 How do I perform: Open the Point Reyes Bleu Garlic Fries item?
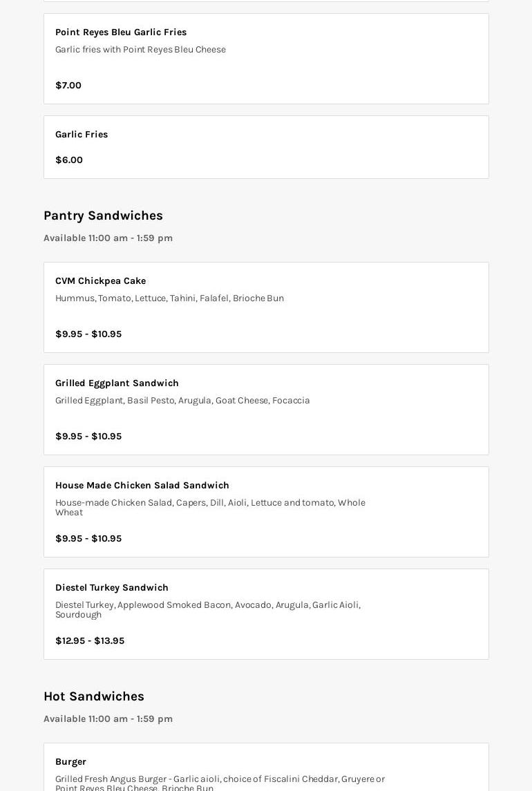coord(121,32)
